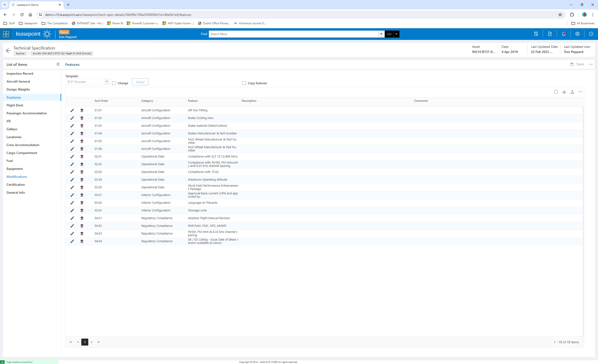Screen dimensions: 598x364
Task: Open the Certification section
Action: tap(15, 185)
